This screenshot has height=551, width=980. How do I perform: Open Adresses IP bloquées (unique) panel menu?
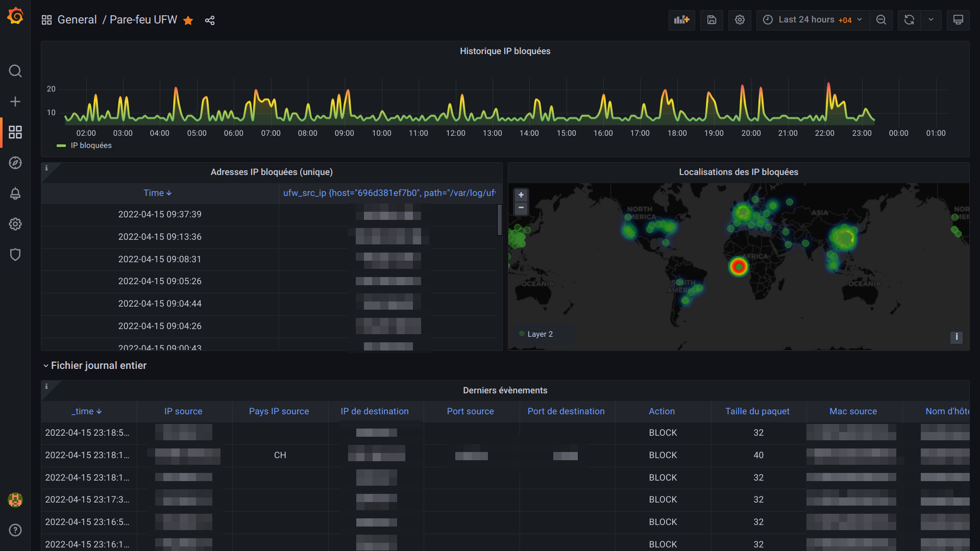coord(272,172)
